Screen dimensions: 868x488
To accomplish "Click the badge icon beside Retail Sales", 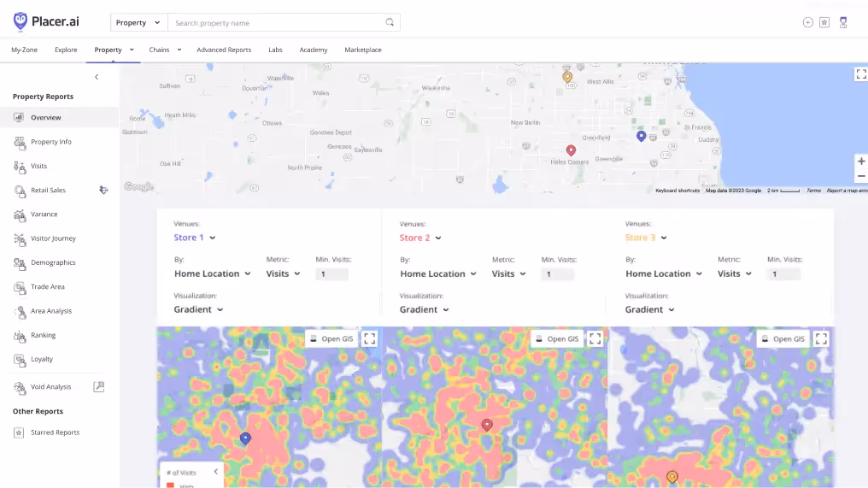I will (103, 190).
